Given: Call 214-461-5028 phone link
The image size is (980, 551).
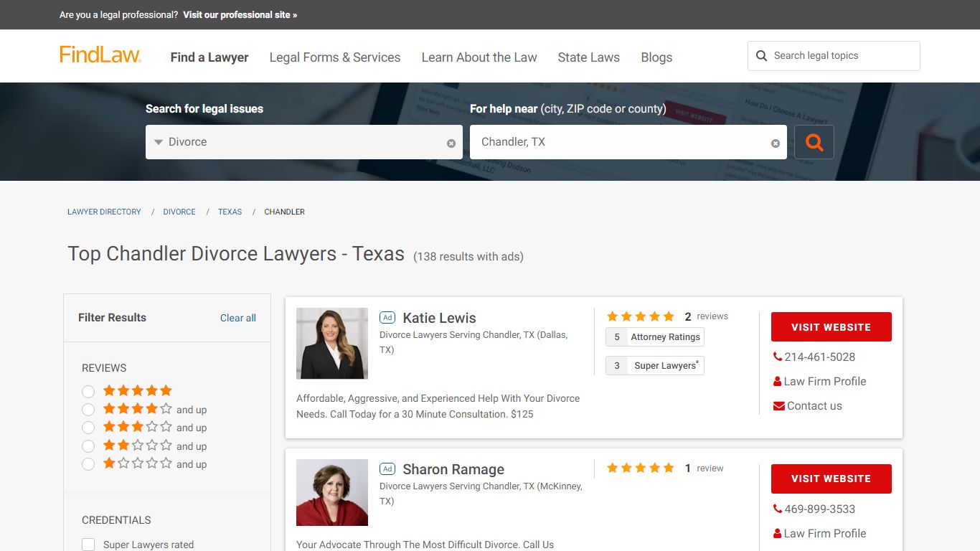Looking at the screenshot, I should 820,357.
